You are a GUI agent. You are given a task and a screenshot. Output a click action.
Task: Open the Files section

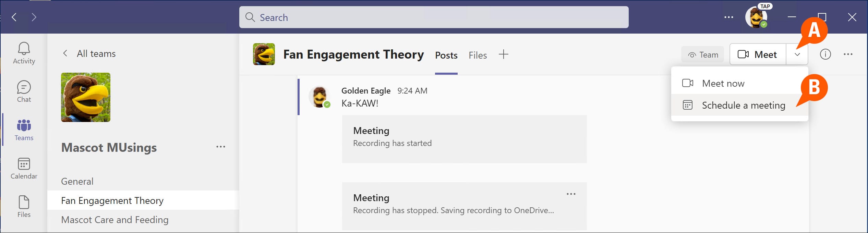point(23,206)
